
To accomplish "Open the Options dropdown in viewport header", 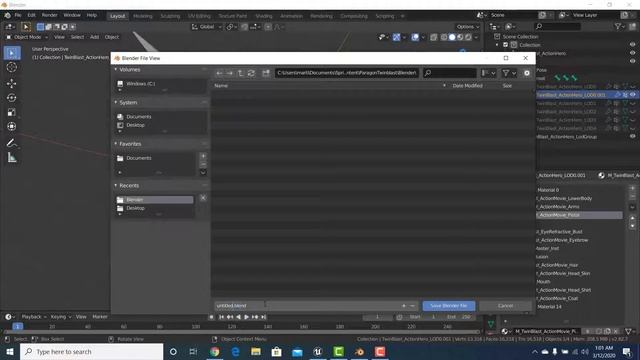I will (x=468, y=27).
